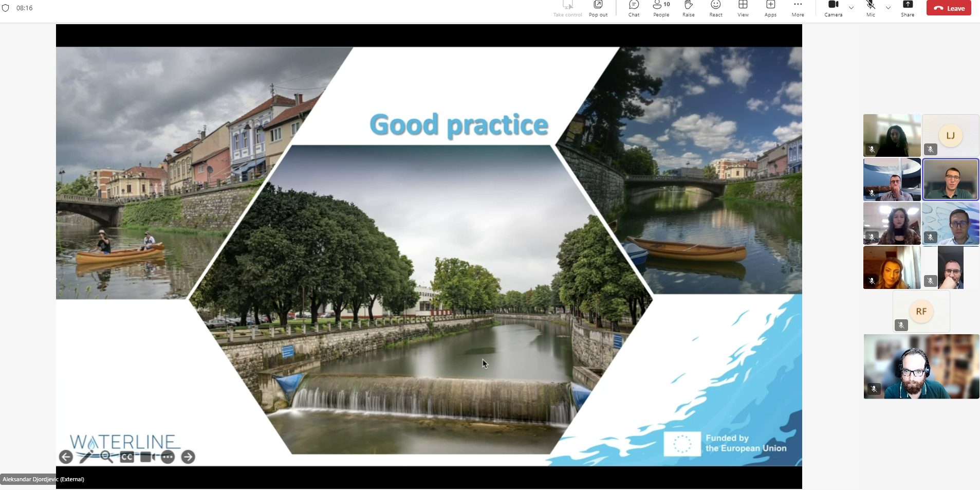The width and height of the screenshot is (980, 490).
Task: Click the privacy shield icon
Action: pos(6,8)
